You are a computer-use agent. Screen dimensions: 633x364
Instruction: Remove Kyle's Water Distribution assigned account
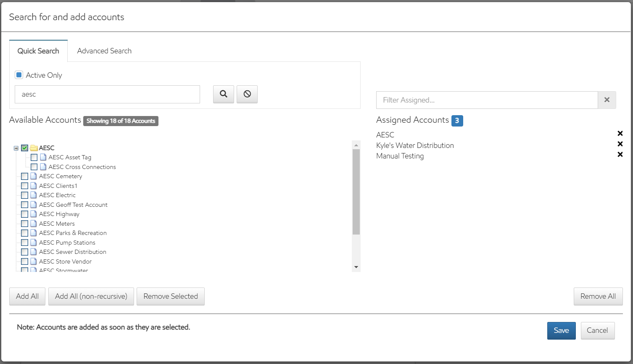click(x=620, y=144)
